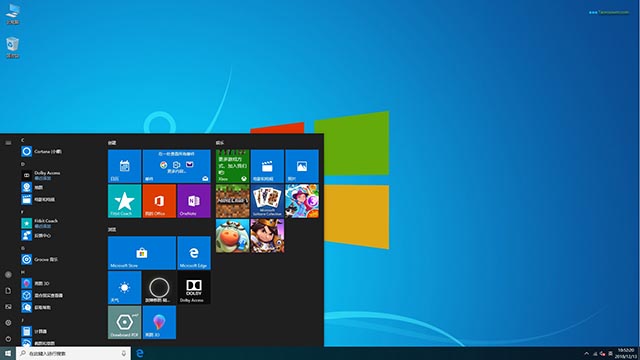The width and height of the screenshot is (640, 360).
Task: Open the black tile with white ring
Action: point(159,288)
